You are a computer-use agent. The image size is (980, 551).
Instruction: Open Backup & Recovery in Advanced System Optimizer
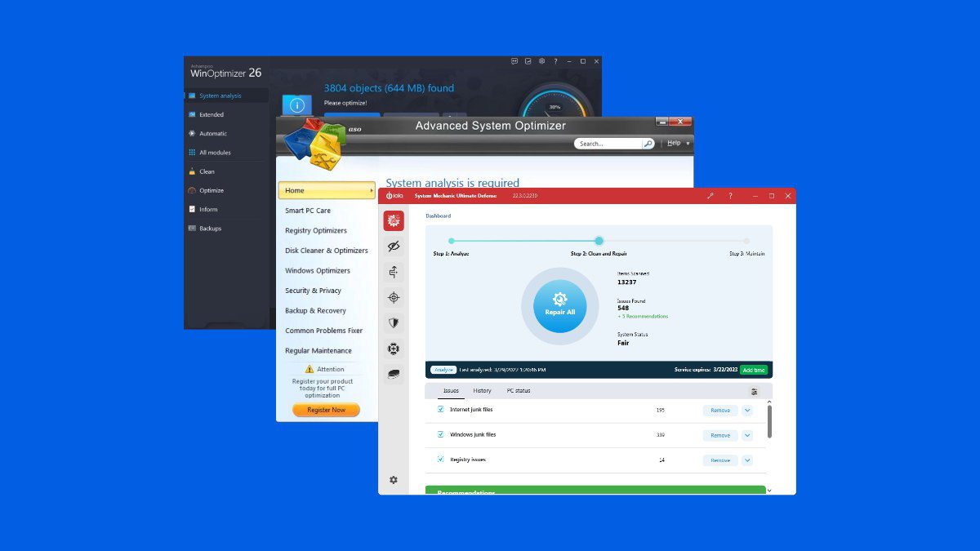point(315,310)
